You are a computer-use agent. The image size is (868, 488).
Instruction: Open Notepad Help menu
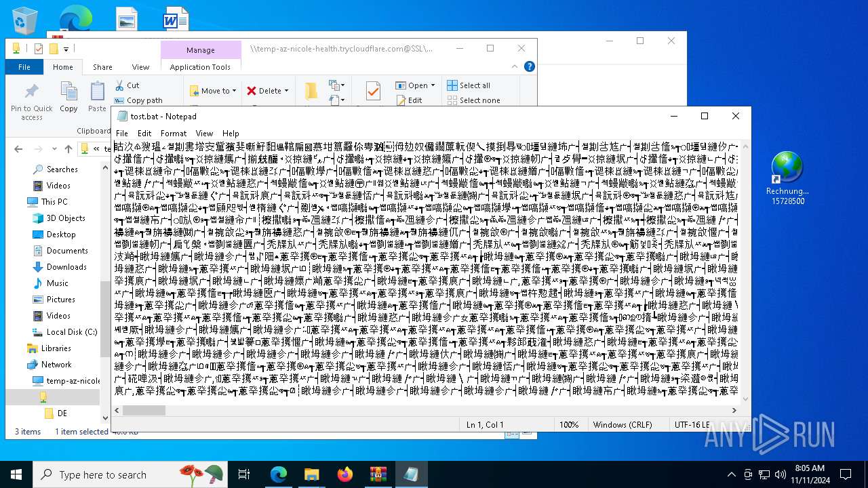coord(231,134)
